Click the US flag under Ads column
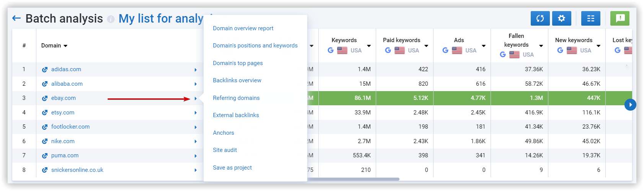644x191 pixels. point(457,50)
